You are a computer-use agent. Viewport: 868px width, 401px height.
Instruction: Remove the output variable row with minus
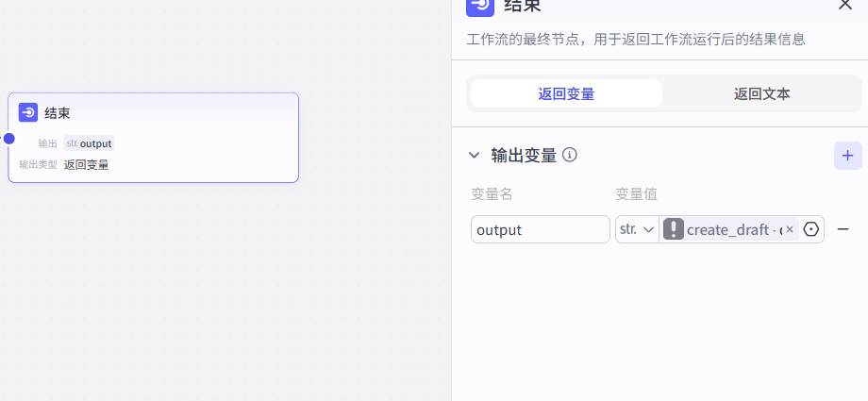tap(843, 229)
